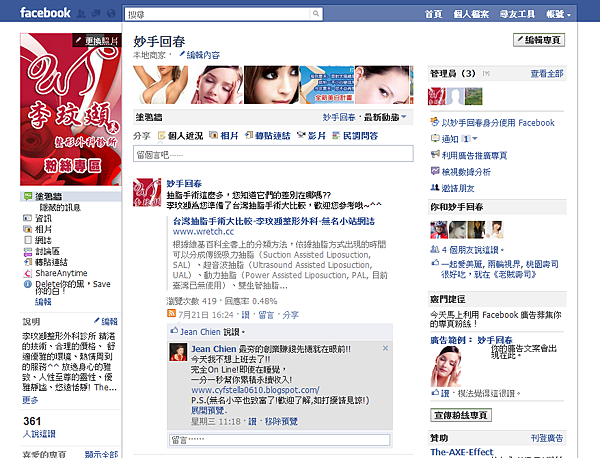Screen dimensions: 600x458
Task: Open notifications globe icon in top bar
Action: tap(111, 14)
